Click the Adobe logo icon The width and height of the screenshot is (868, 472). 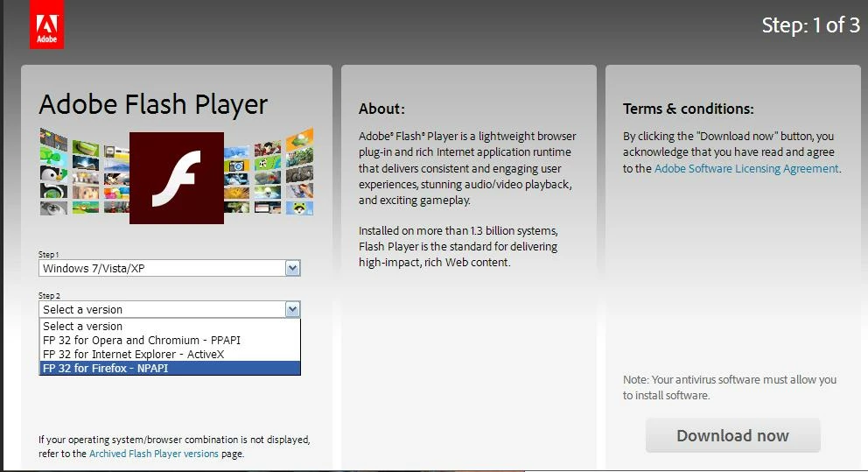(47, 25)
